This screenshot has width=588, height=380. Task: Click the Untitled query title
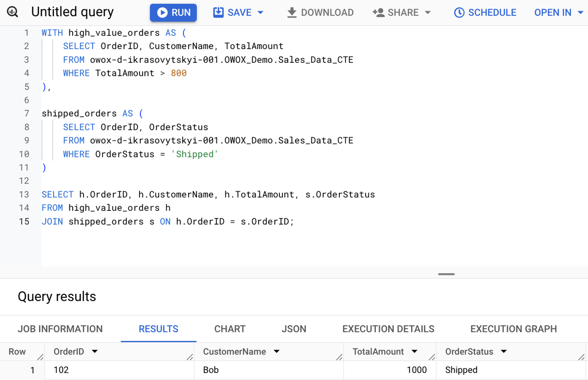pyautogui.click(x=72, y=12)
